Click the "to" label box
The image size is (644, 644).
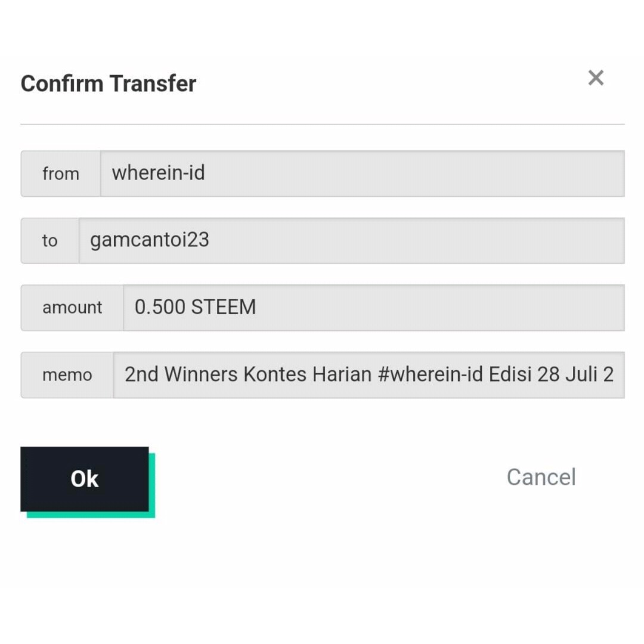coord(50,240)
